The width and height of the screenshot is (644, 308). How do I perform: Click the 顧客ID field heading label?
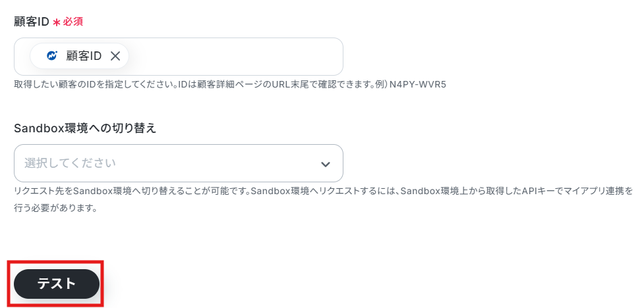pyautogui.click(x=32, y=22)
